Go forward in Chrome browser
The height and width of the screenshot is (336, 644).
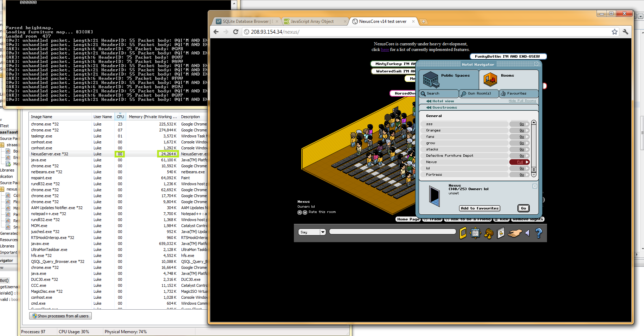click(226, 32)
